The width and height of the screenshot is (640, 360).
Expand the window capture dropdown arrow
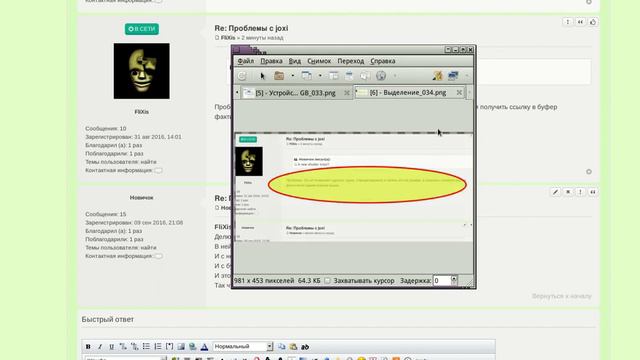[320, 76]
